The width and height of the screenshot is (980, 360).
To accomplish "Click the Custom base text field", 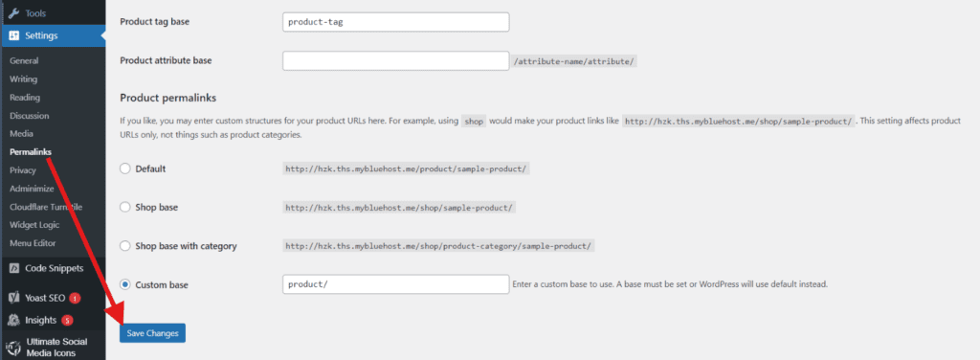I will 395,284.
